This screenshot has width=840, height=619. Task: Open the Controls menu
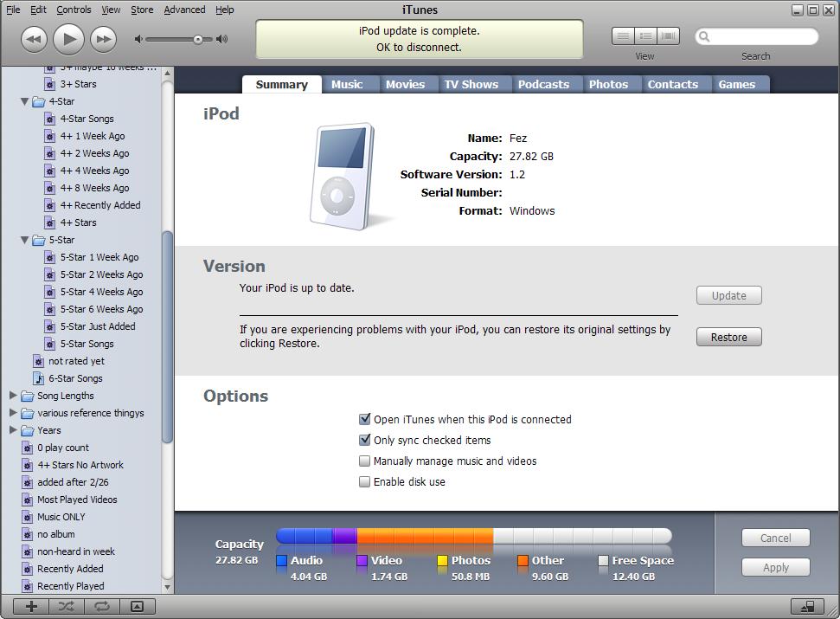74,10
